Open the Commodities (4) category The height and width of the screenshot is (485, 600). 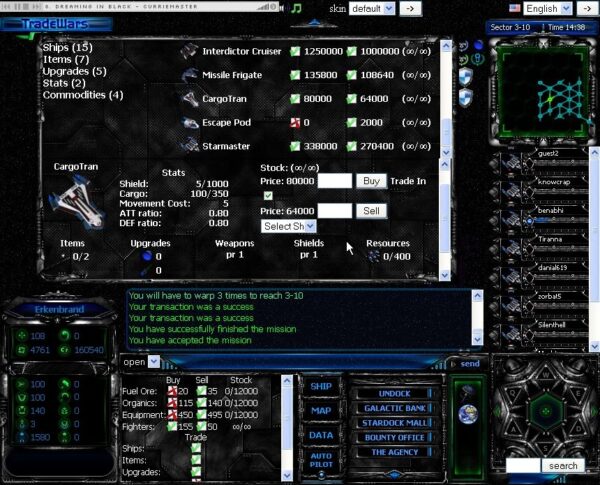coord(82,96)
